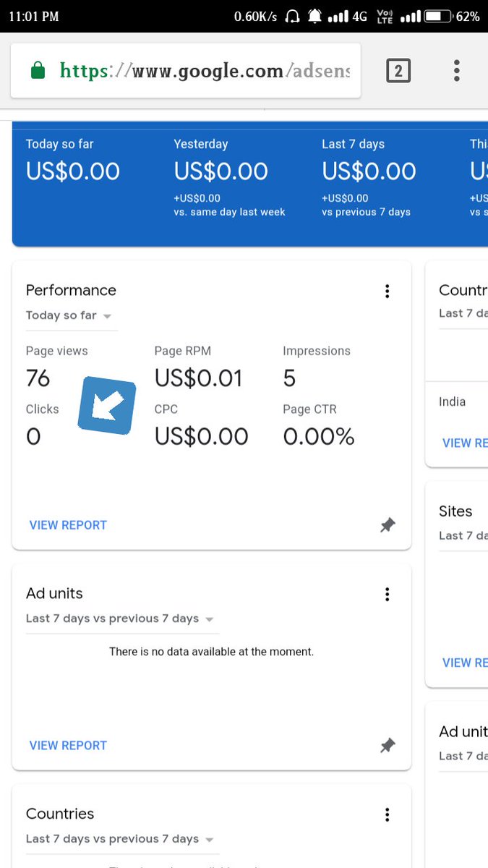The width and height of the screenshot is (488, 868).
Task: Tap the India row in countries card
Action: [x=453, y=401]
